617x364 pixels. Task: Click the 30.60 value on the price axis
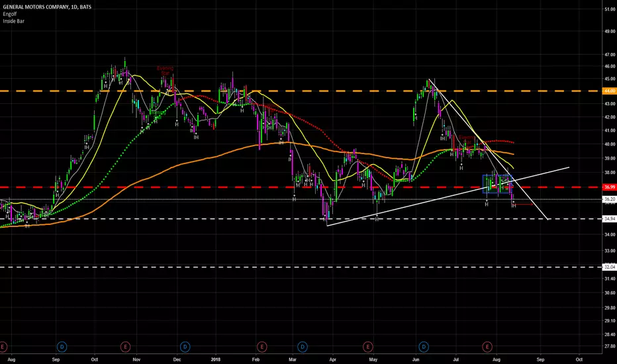coord(610,293)
